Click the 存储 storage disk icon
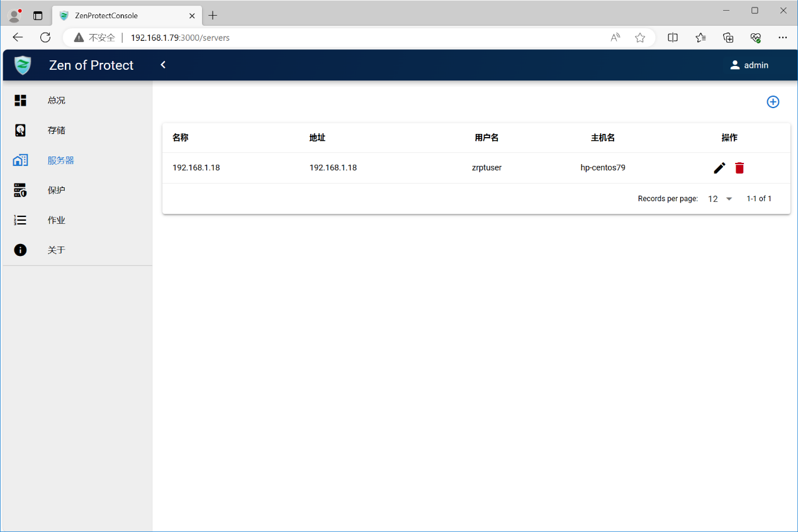The width and height of the screenshot is (798, 532). [x=21, y=130]
